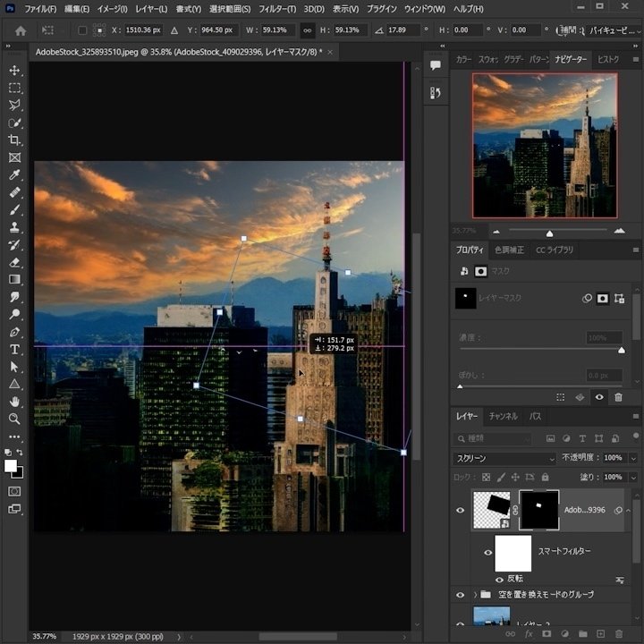
Task: Click the Home button in options bar
Action: (x=21, y=30)
